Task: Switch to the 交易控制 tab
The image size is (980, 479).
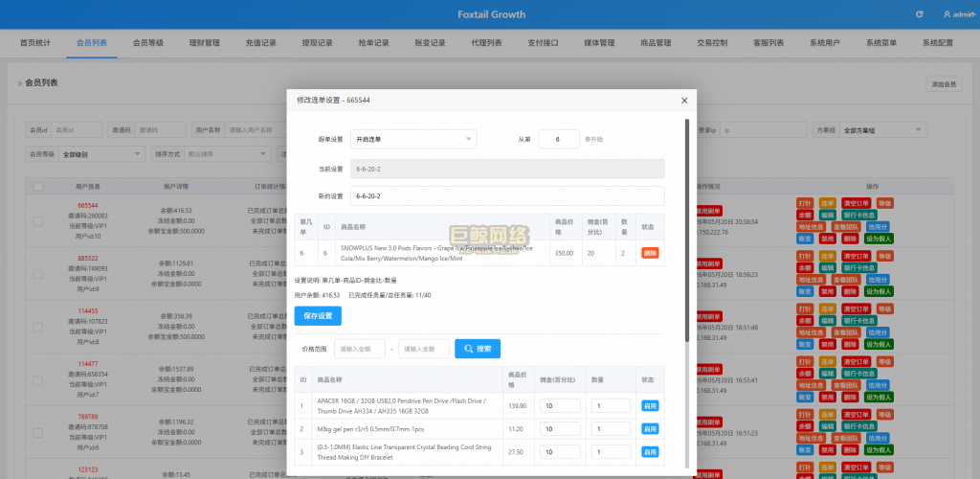Action: pyautogui.click(x=712, y=43)
